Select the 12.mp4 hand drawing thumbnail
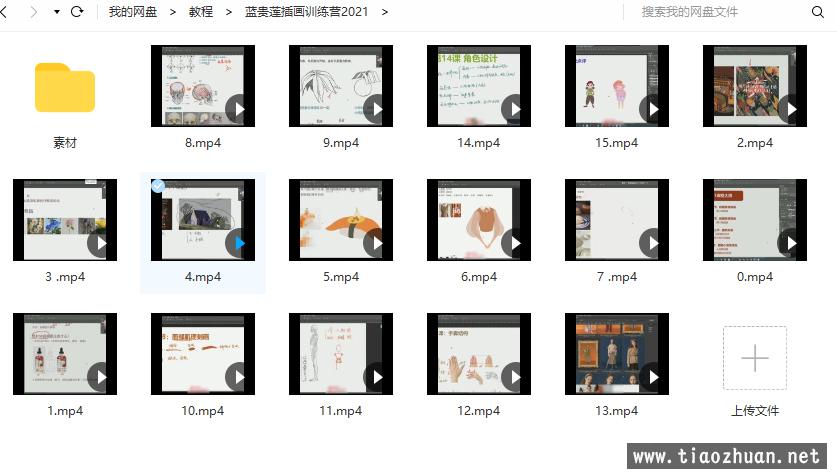 point(478,354)
